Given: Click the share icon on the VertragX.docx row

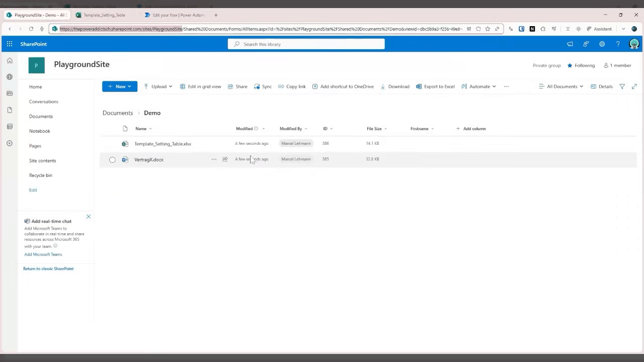Looking at the screenshot, I should (225, 159).
